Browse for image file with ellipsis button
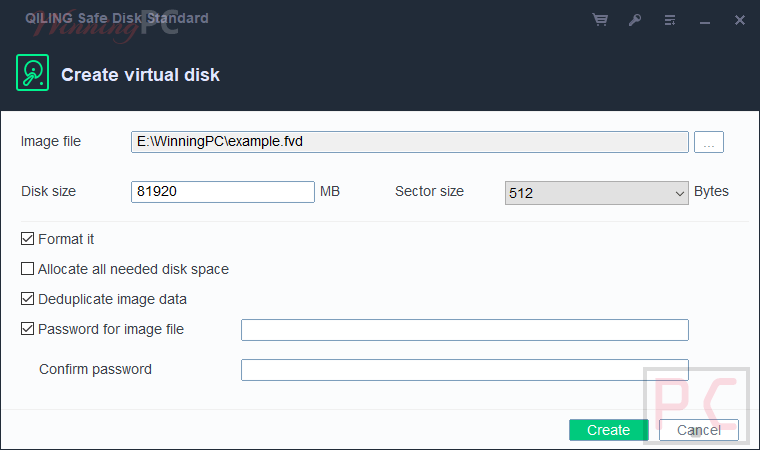 tap(709, 142)
